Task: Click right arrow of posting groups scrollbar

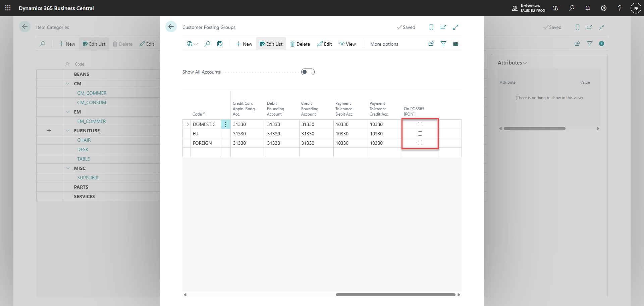Action: [459, 295]
